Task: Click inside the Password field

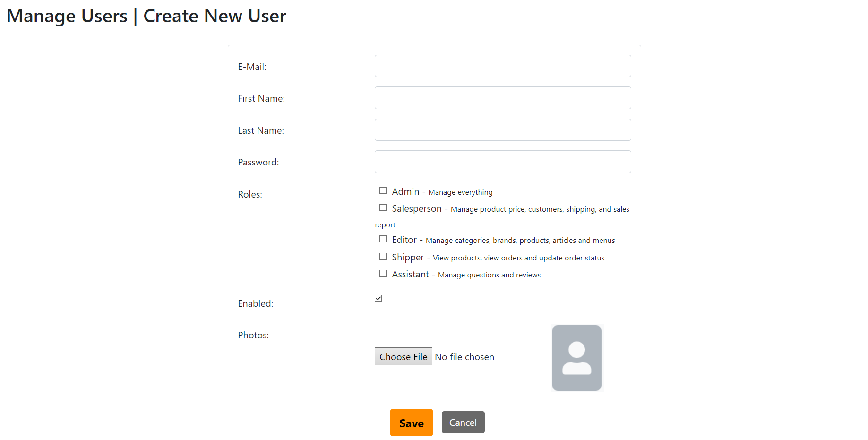Action: 502,161
